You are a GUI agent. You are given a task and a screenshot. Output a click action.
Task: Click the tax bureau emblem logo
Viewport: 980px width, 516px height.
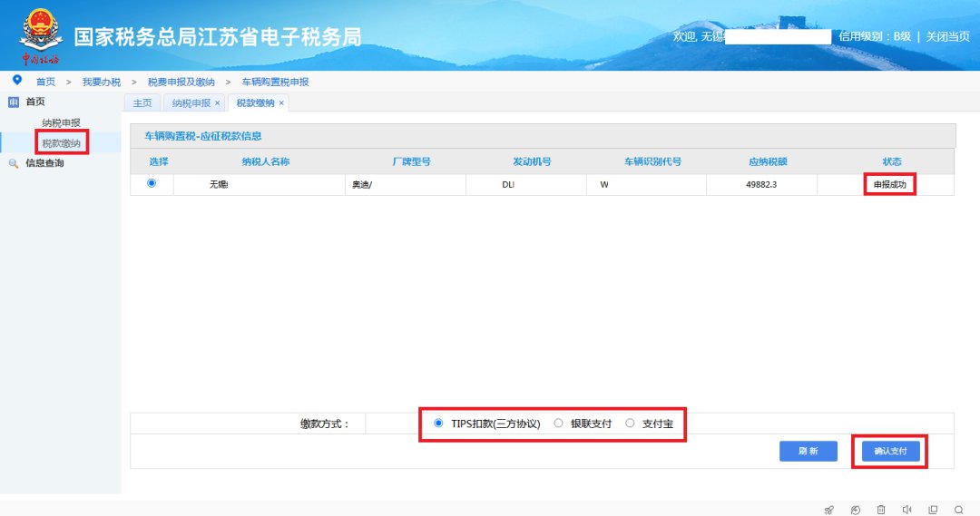40,34
